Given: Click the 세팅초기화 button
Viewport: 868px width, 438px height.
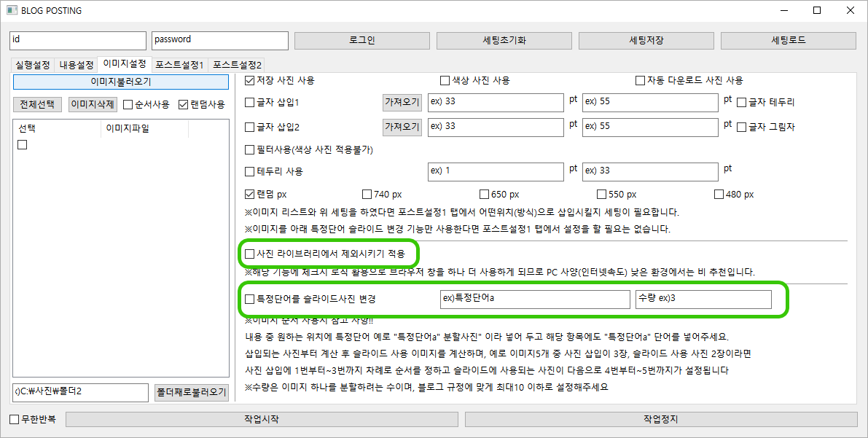Looking at the screenshot, I should (x=504, y=40).
